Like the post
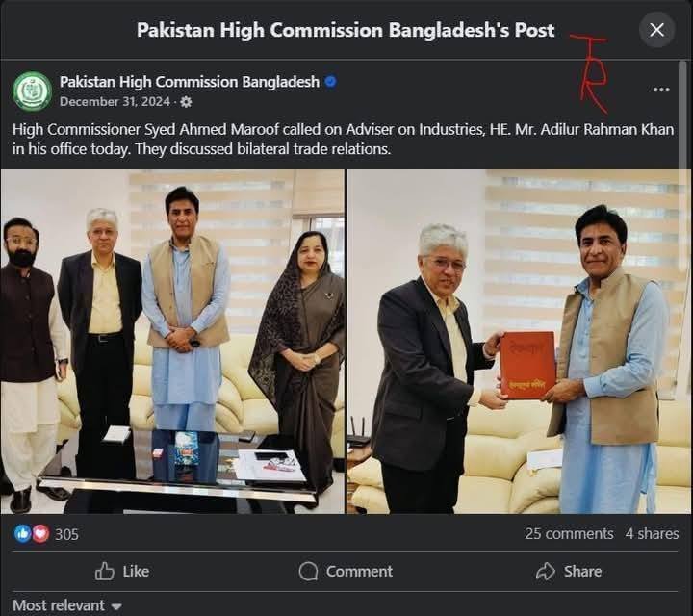Screen dimensions: 693x616 pos(122,572)
